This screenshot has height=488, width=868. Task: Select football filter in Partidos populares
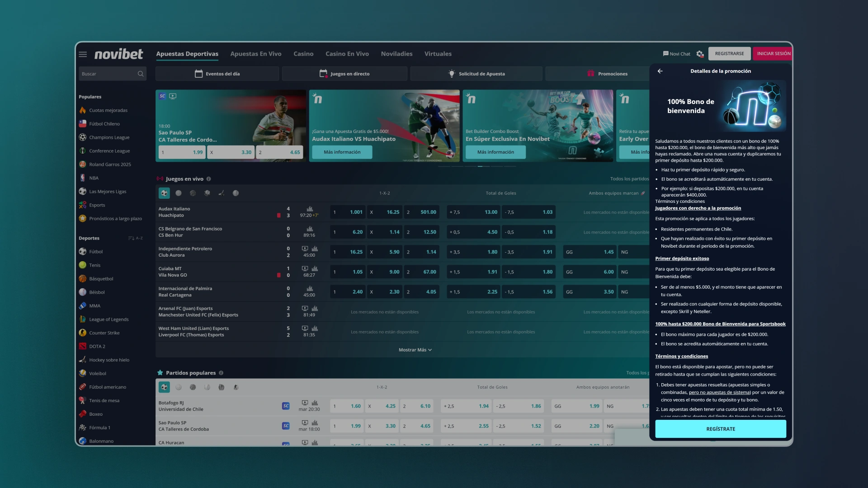tap(164, 387)
